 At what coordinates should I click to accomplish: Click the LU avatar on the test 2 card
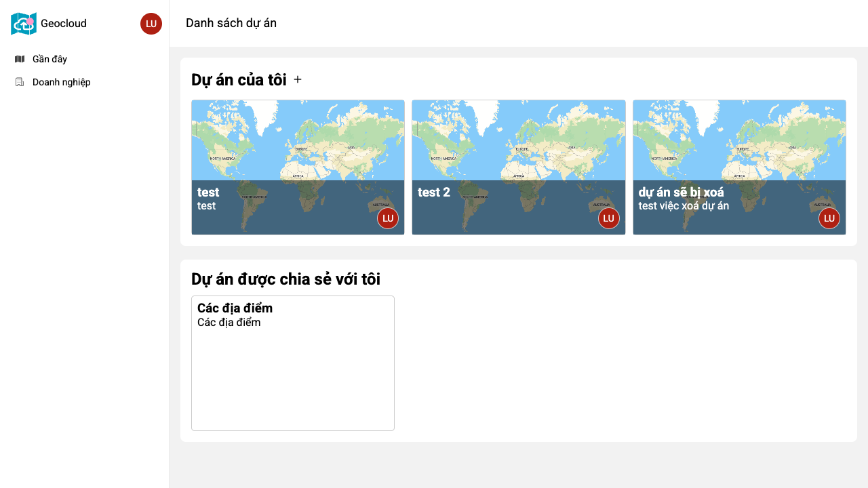coord(608,218)
